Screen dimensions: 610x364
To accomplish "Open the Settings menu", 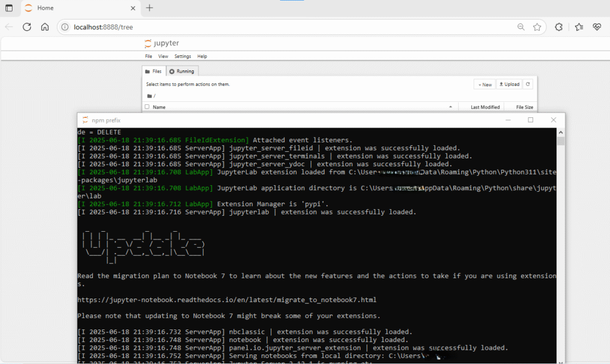I will (182, 57).
